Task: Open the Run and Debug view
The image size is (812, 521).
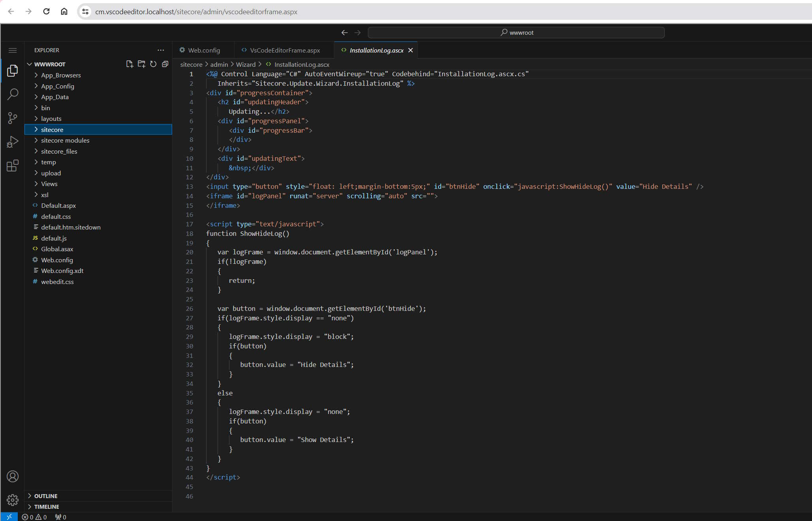Action: 13,141
